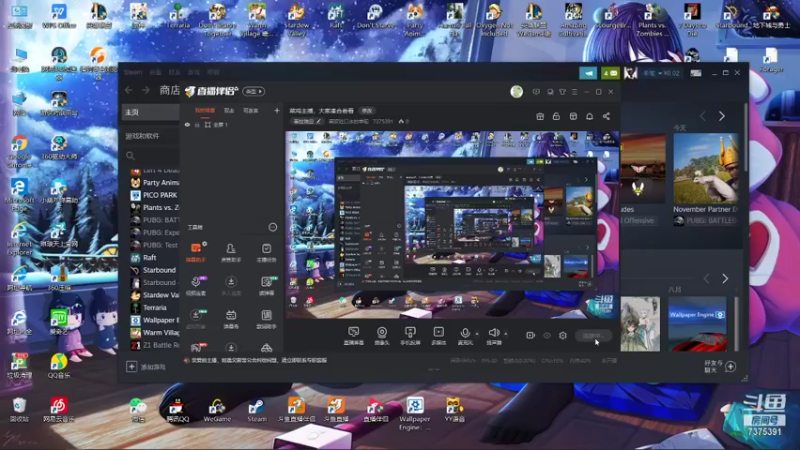The image size is (800, 450).
Task: Select Terraria in Steam library list
Action: (155, 308)
